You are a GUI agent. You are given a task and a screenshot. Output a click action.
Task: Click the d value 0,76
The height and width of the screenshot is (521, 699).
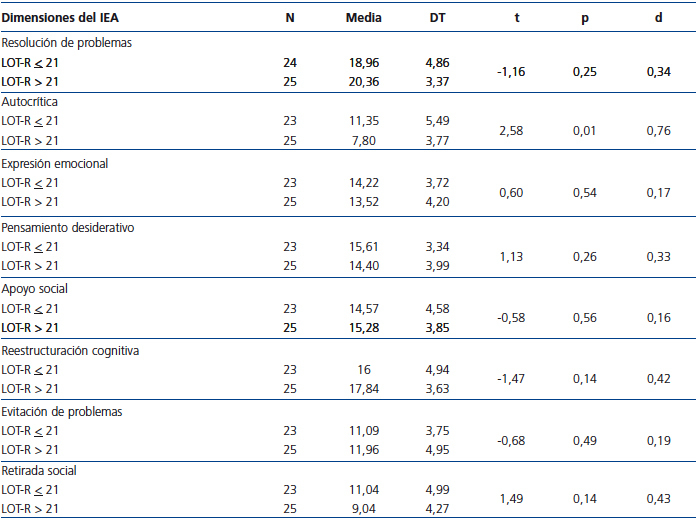657,131
